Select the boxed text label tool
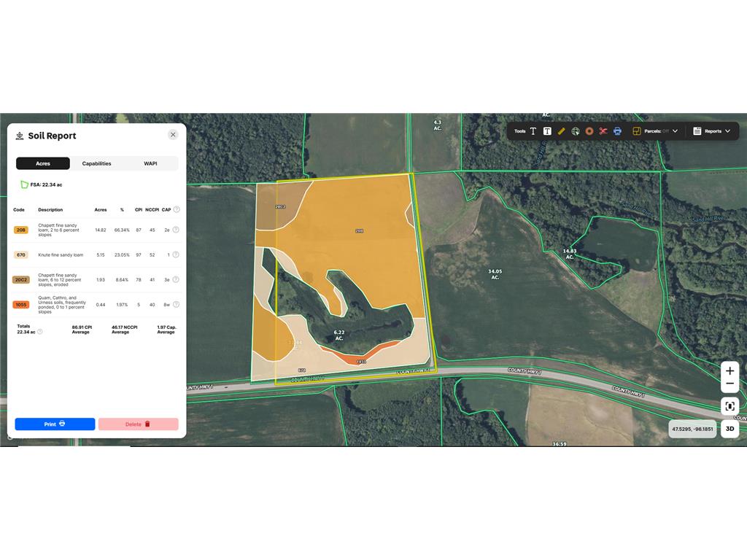Image resolution: width=747 pixels, height=560 pixels. click(x=547, y=131)
